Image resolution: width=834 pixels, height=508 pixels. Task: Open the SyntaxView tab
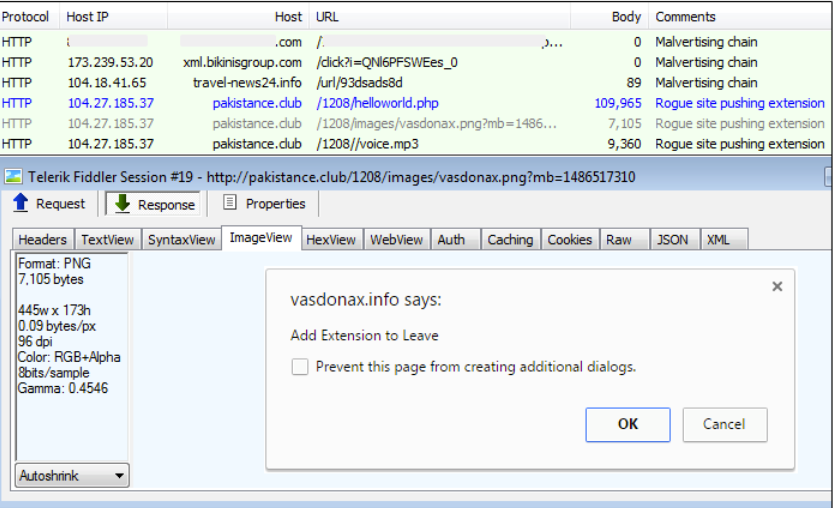tap(181, 240)
